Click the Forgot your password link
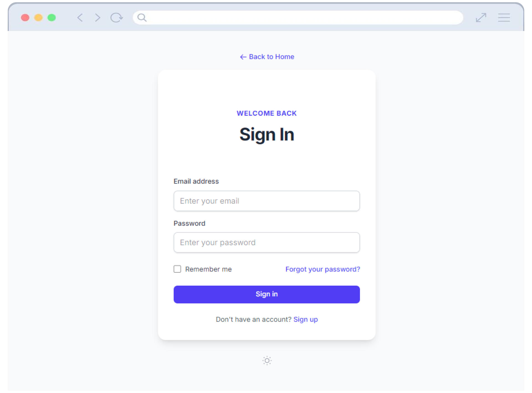532x393 pixels. coord(323,269)
